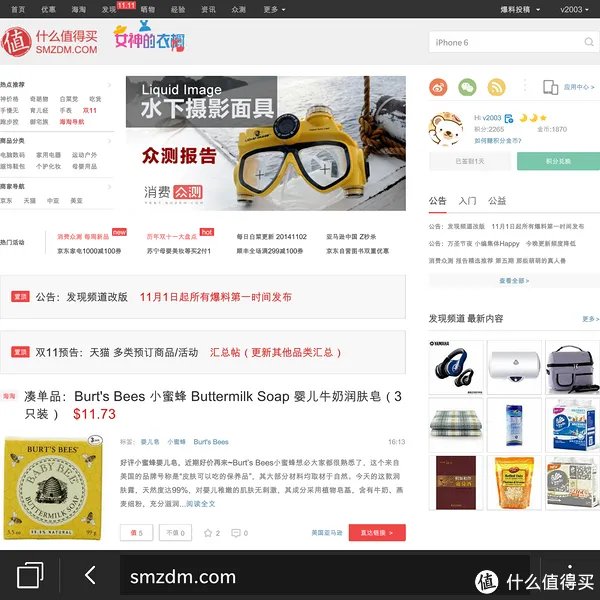Open 众测 in the top nav

[238, 10]
